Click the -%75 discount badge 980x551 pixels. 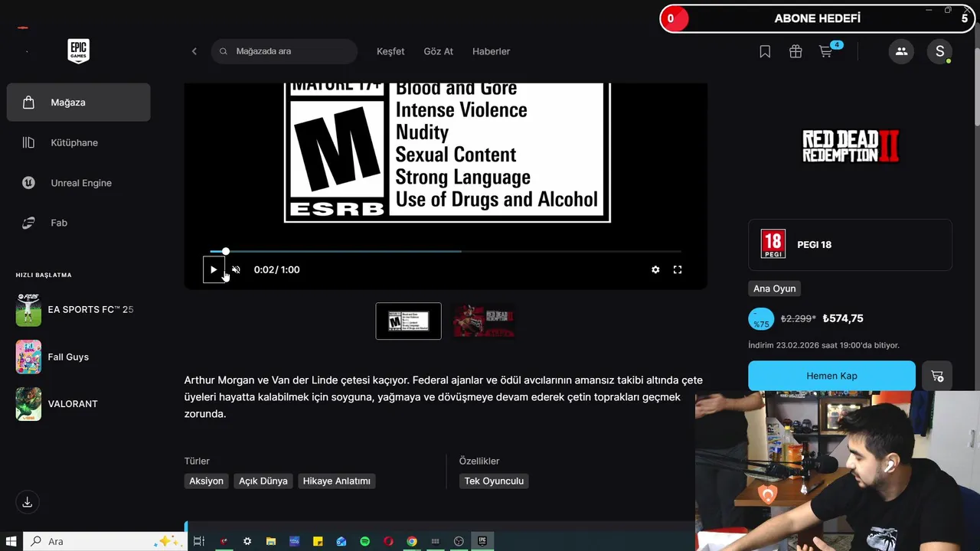tap(761, 319)
